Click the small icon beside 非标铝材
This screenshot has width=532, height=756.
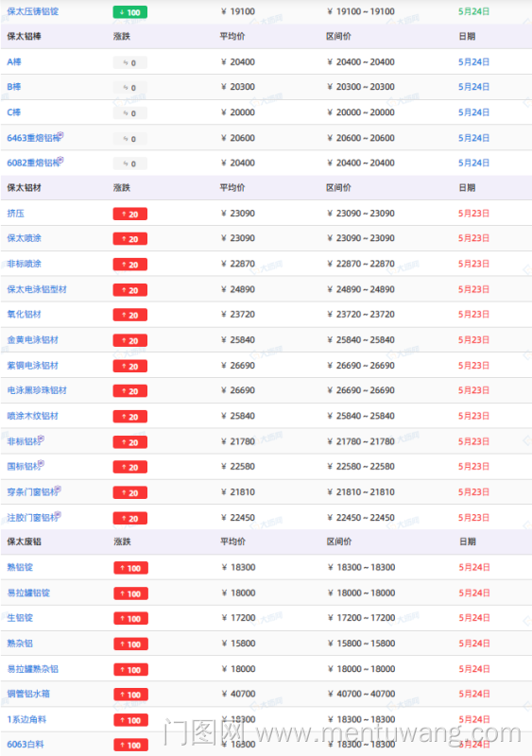42,438
